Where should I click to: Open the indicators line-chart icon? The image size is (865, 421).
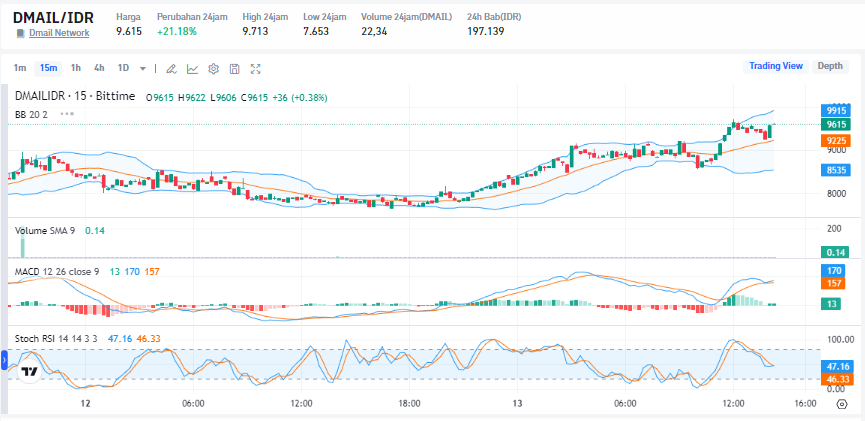(193, 69)
